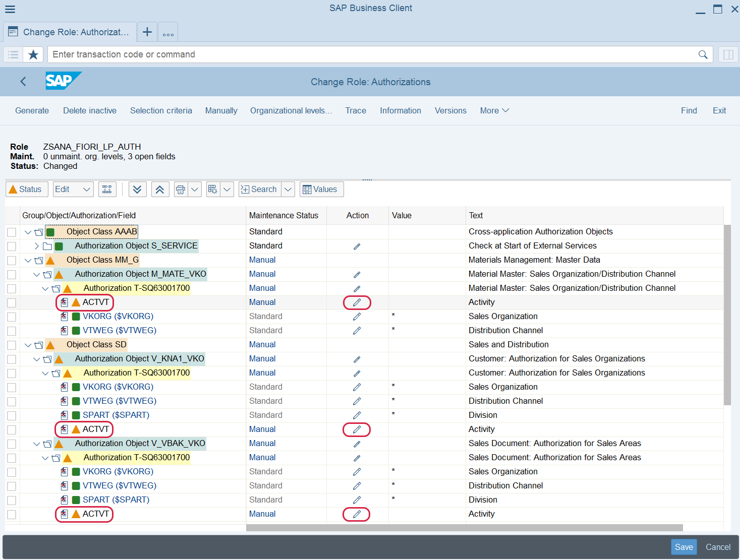Click the Status button in the tree toolbar
The width and height of the screenshot is (740, 560).
(x=27, y=190)
